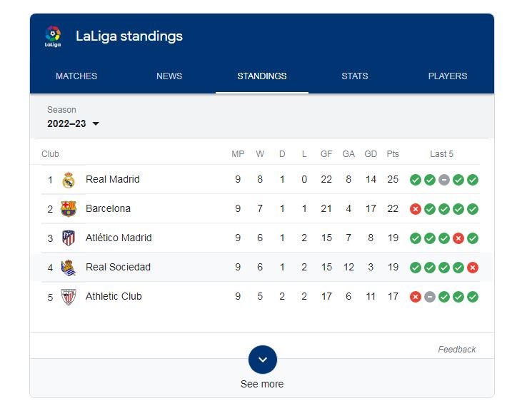Screen dimensions: 532x406
Task: Click Barcelona's red loss result icon
Action: (x=416, y=209)
